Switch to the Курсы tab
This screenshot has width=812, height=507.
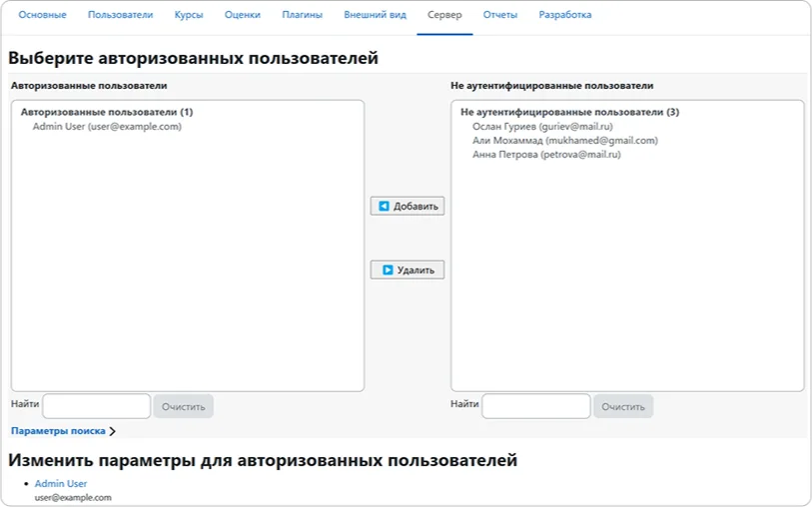tap(189, 16)
